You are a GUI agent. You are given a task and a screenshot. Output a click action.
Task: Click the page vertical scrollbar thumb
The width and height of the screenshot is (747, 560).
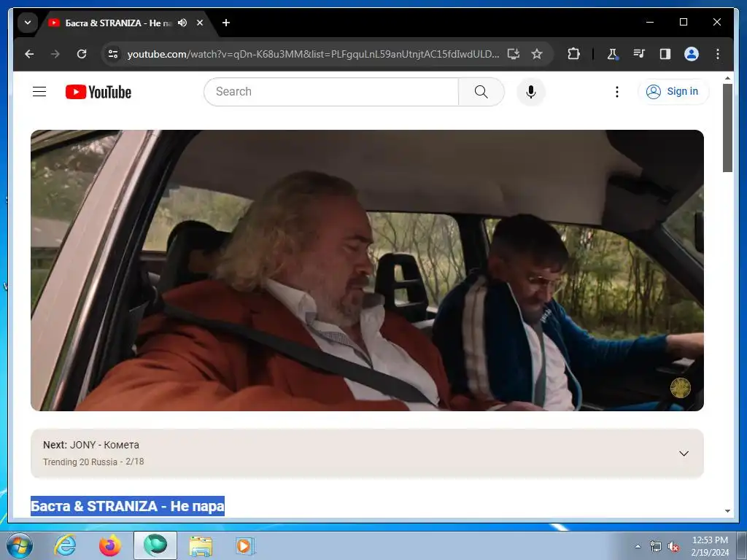(727, 128)
